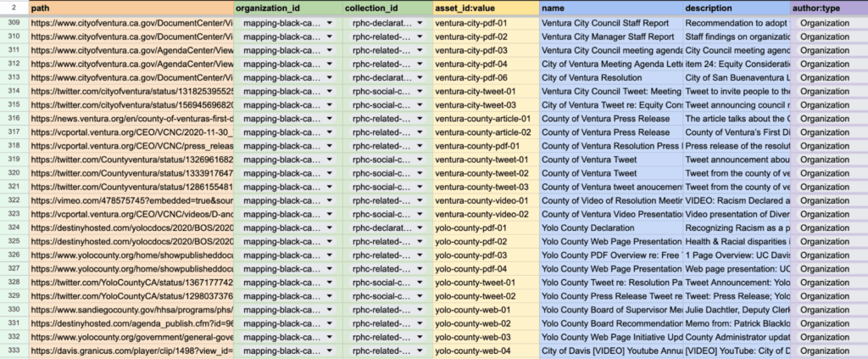The image size is (868, 359).
Task: Open collection_id dropdown in row 333
Action: 420,351
